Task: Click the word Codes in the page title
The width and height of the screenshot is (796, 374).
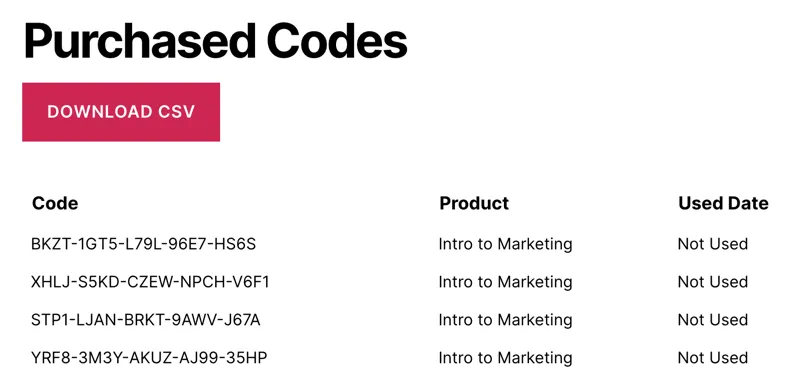Action: coord(337,41)
